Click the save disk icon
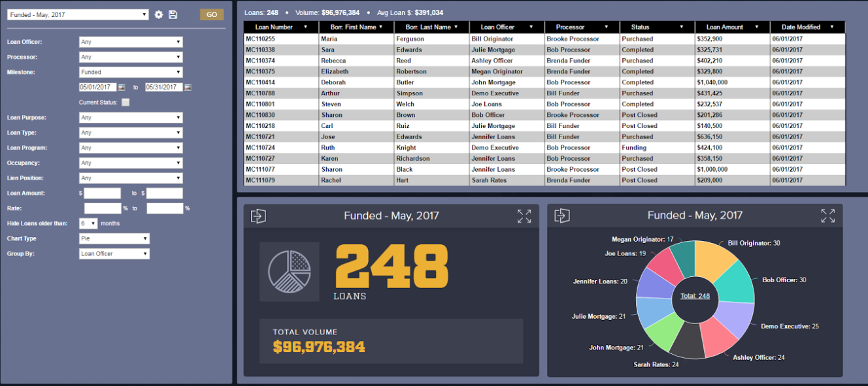This screenshot has width=868, height=386. [173, 14]
